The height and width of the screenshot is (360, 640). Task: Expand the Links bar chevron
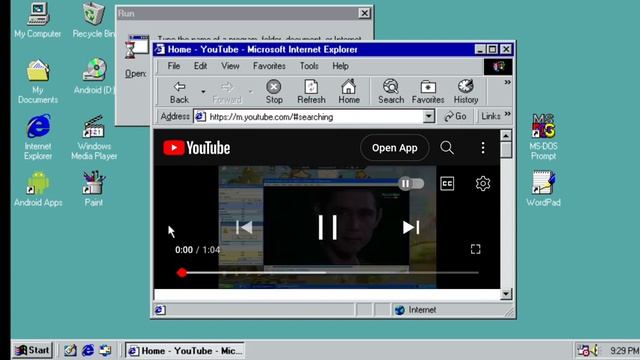pos(507,114)
